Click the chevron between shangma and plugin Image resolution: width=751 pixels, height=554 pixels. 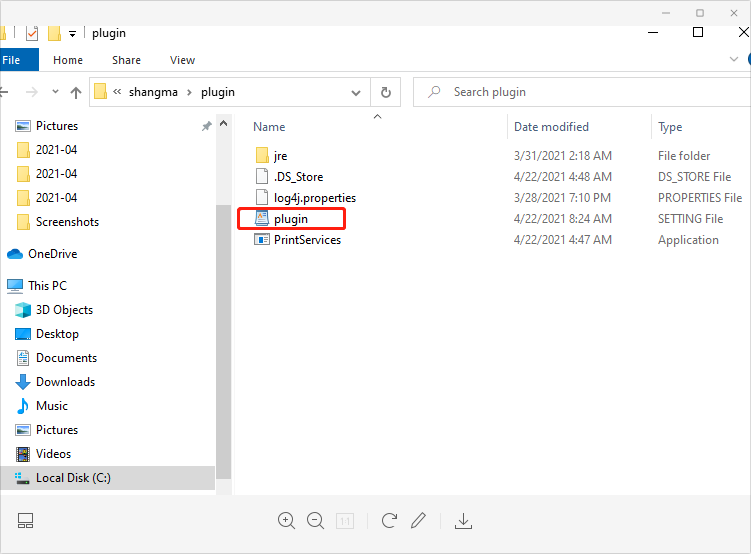pos(189,92)
